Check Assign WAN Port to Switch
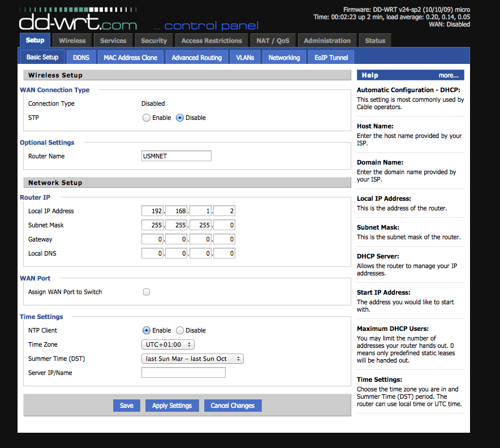This screenshot has height=448, width=500. 146,292
